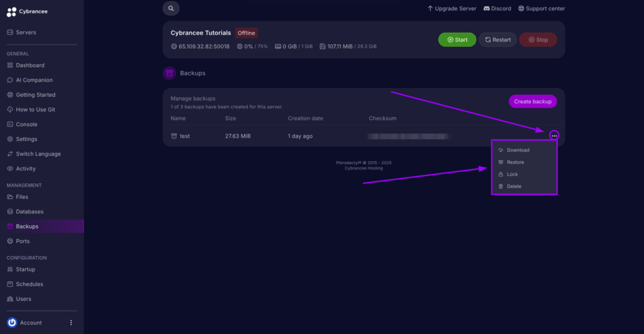The height and width of the screenshot is (334, 644).
Task: Stop the server
Action: click(538, 40)
